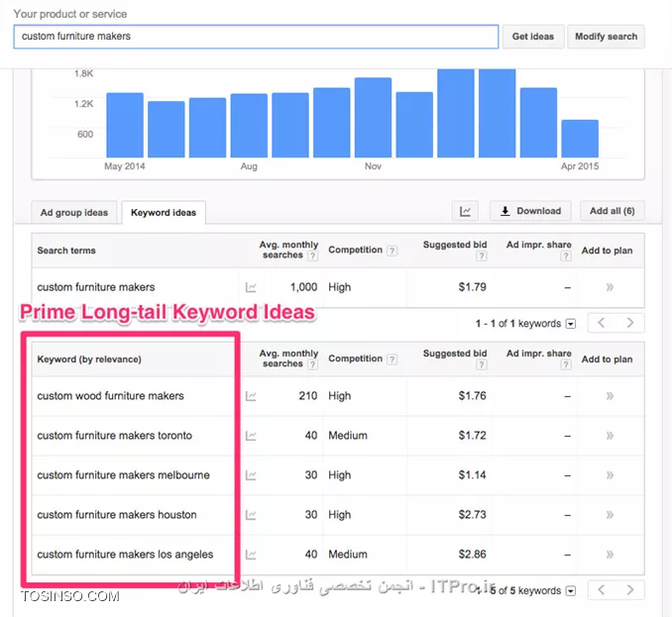Click the $1.79 suggested bid value
This screenshot has width=672, height=617.
473,287
